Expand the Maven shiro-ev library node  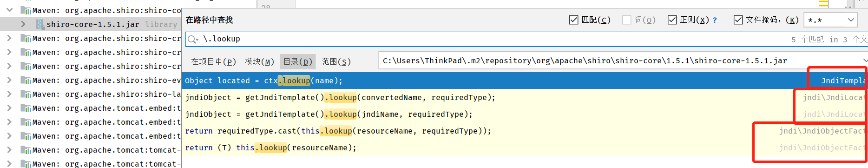point(10,80)
